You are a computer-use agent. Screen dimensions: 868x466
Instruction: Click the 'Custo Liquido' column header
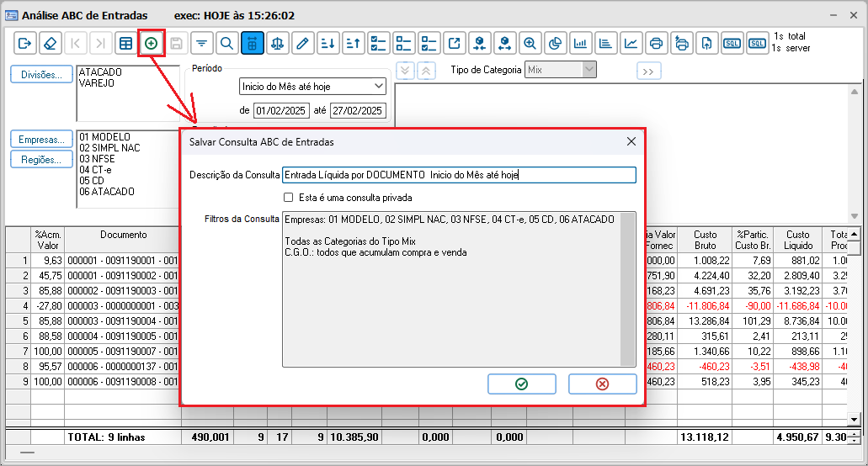click(797, 240)
